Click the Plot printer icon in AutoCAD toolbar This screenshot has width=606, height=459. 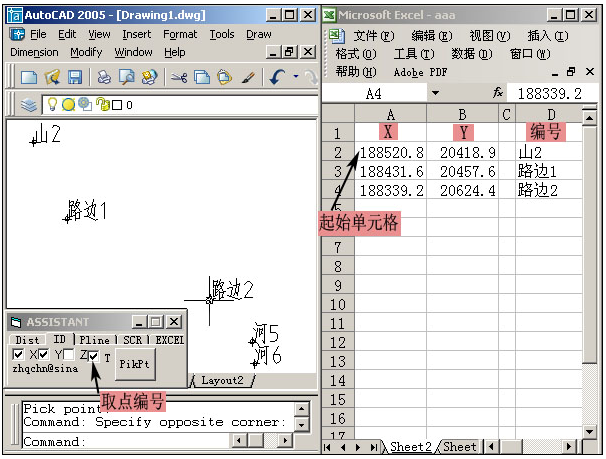point(104,77)
